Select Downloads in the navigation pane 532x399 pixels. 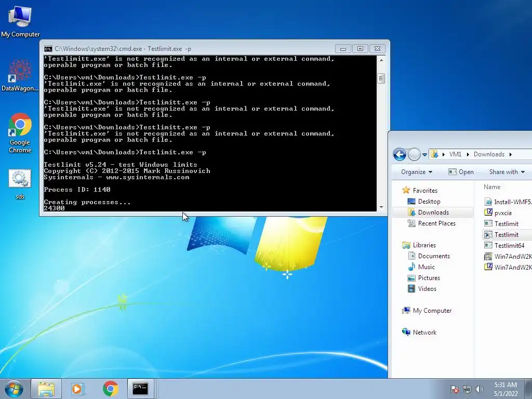(x=433, y=212)
